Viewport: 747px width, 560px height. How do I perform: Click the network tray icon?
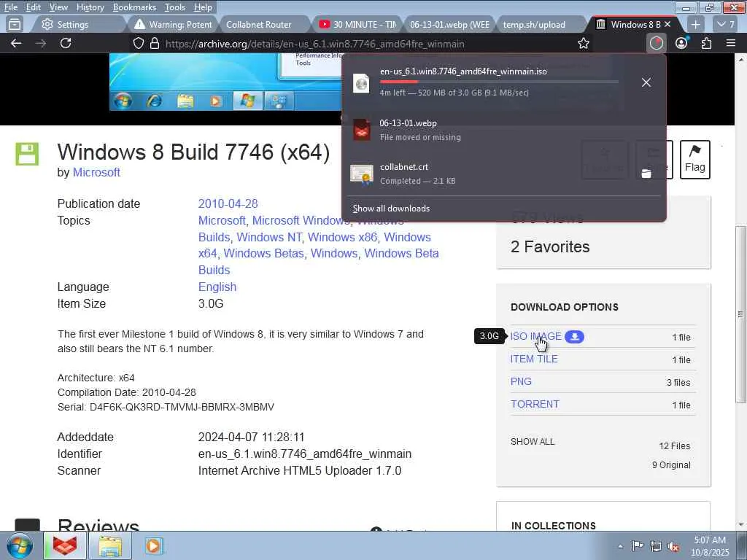tap(656, 546)
